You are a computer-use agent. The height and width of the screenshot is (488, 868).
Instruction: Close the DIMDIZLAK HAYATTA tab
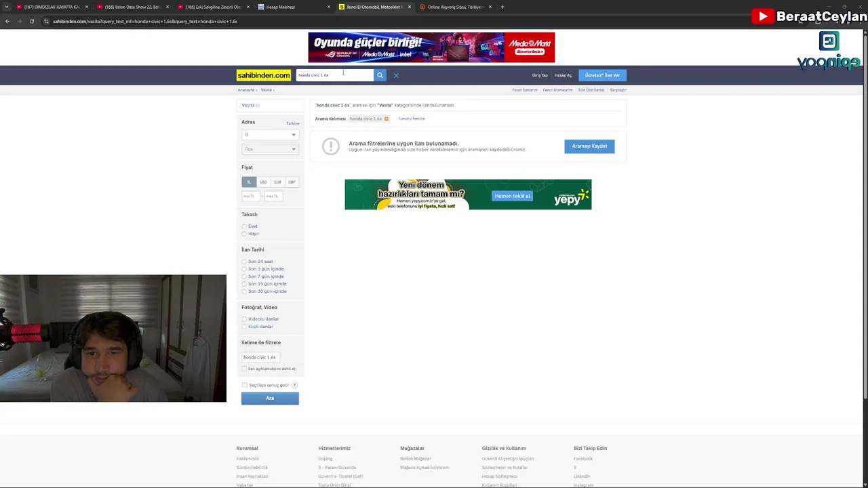pyautogui.click(x=87, y=7)
